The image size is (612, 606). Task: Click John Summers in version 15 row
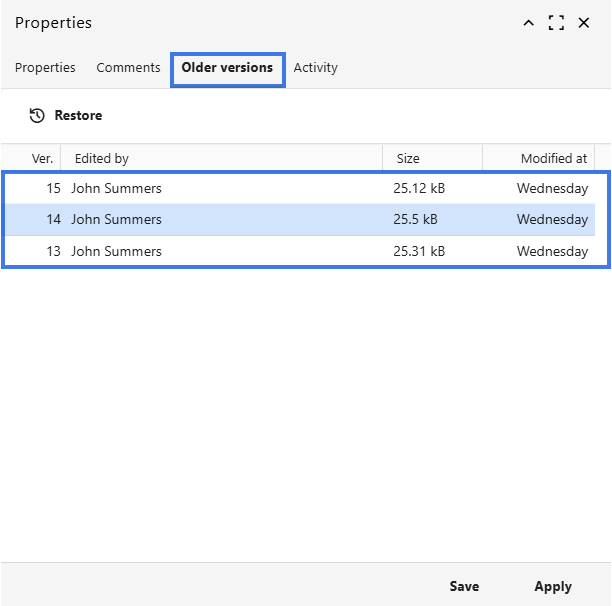[x=116, y=188]
